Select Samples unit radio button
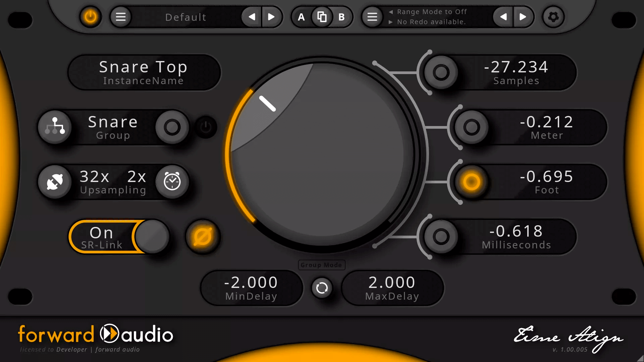This screenshot has width=644, height=362. coord(441,72)
